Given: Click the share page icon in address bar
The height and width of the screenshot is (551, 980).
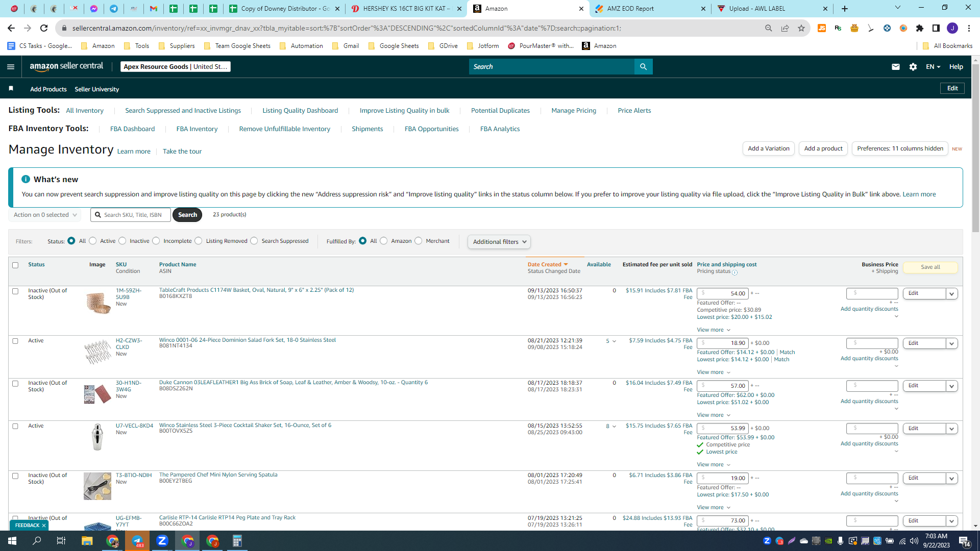Looking at the screenshot, I should (785, 28).
